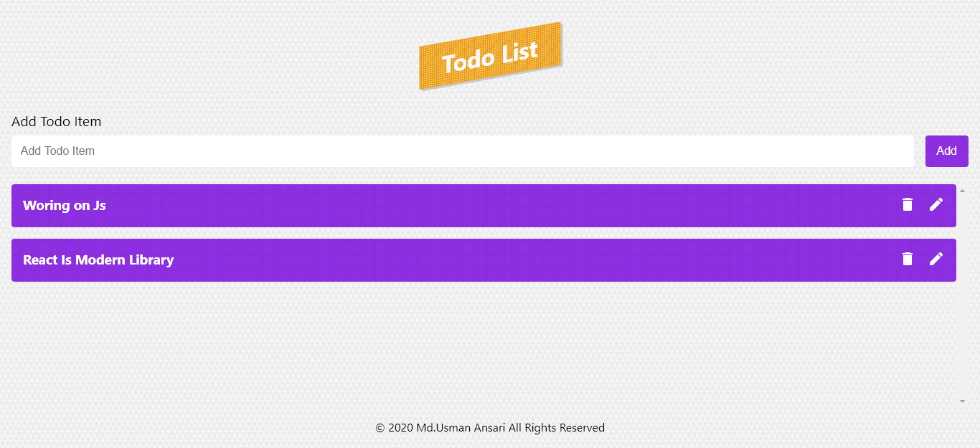The height and width of the screenshot is (448, 980).
Task: Click the "© 2020" copyright text
Action: tap(394, 428)
